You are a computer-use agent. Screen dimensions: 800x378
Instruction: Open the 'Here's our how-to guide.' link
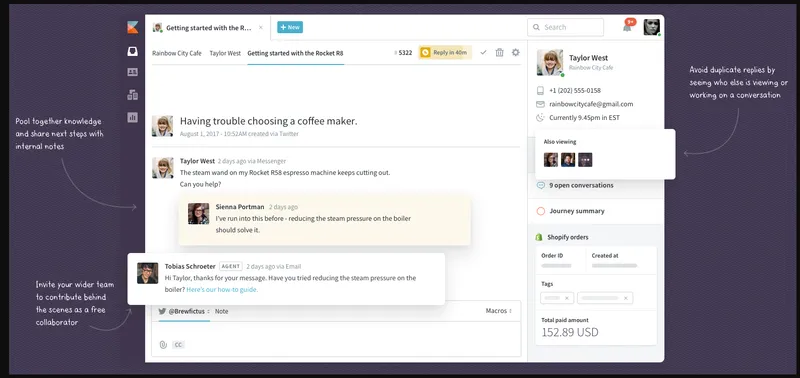point(222,290)
